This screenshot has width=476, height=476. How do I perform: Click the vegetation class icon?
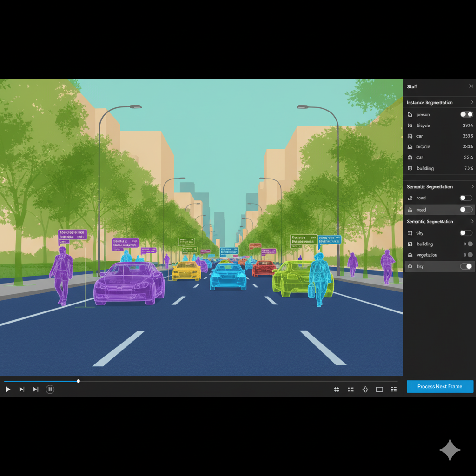[410, 255]
